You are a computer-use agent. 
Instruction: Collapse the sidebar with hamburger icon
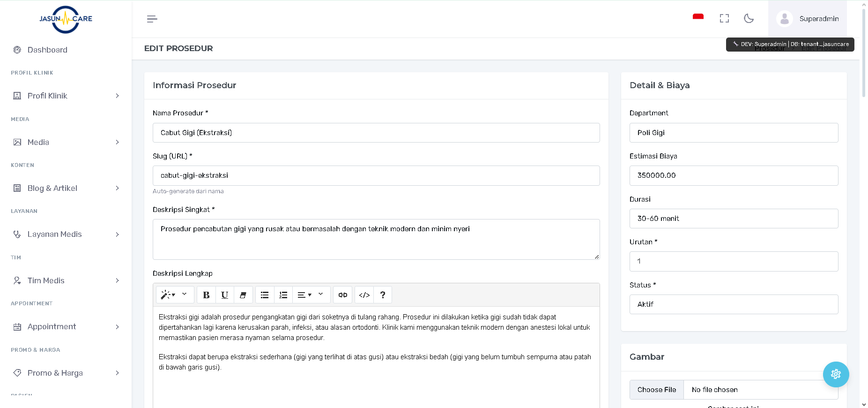[x=152, y=19]
